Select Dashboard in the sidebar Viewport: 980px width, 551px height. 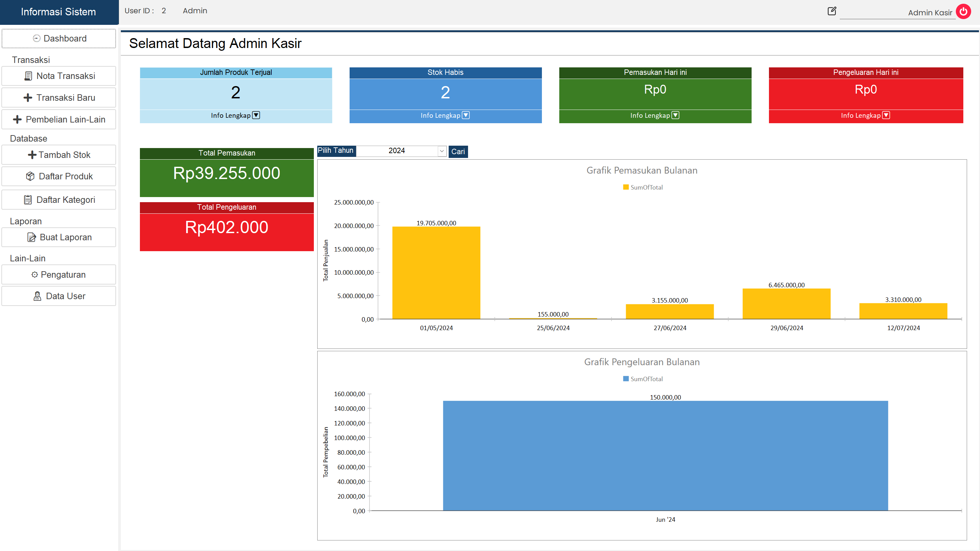point(59,38)
